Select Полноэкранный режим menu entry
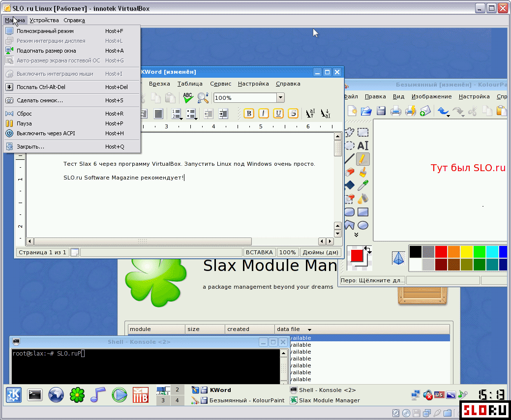 [72, 31]
